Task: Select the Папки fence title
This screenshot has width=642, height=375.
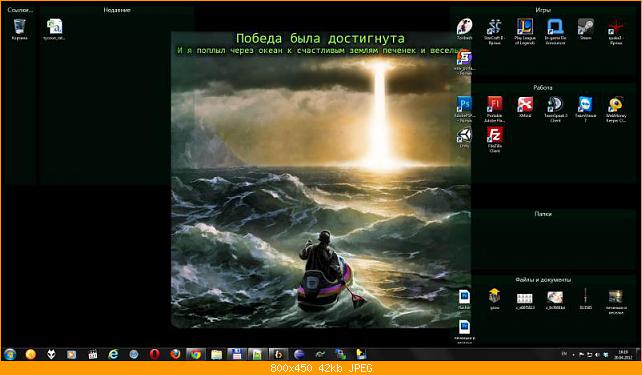Action: click(x=543, y=214)
